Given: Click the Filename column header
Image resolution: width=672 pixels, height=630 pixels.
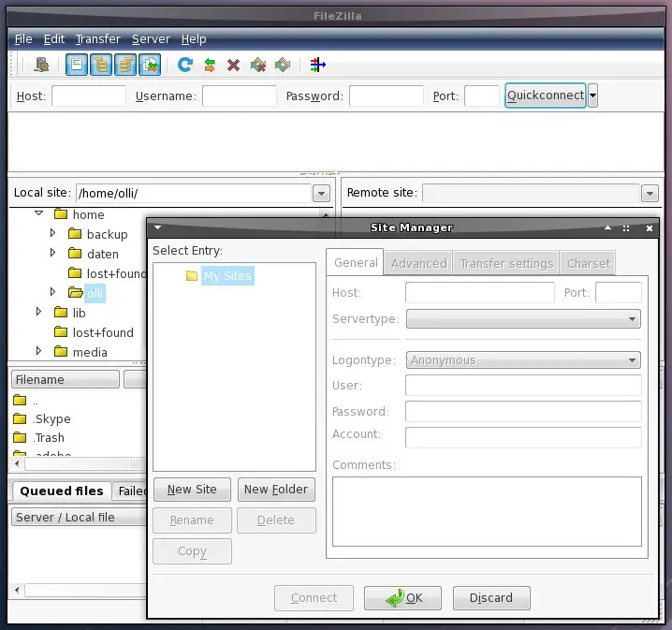Looking at the screenshot, I should point(66,379).
